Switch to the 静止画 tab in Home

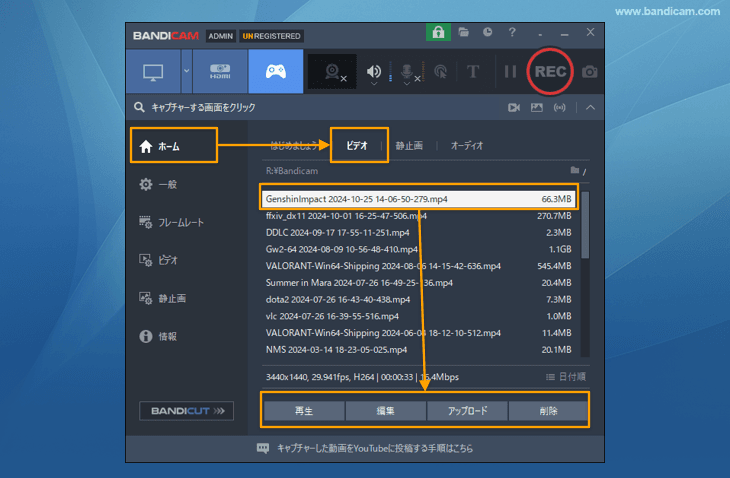tap(409, 146)
